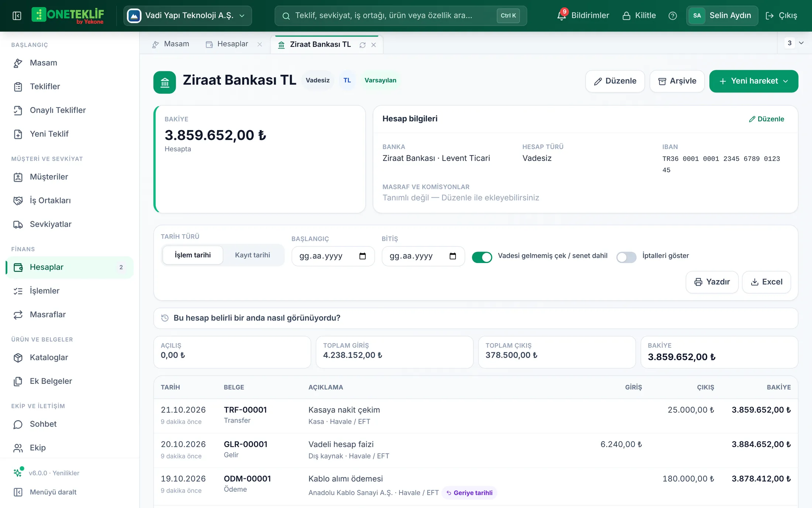
Task: Open Ek Belgeler
Action: [70, 381]
